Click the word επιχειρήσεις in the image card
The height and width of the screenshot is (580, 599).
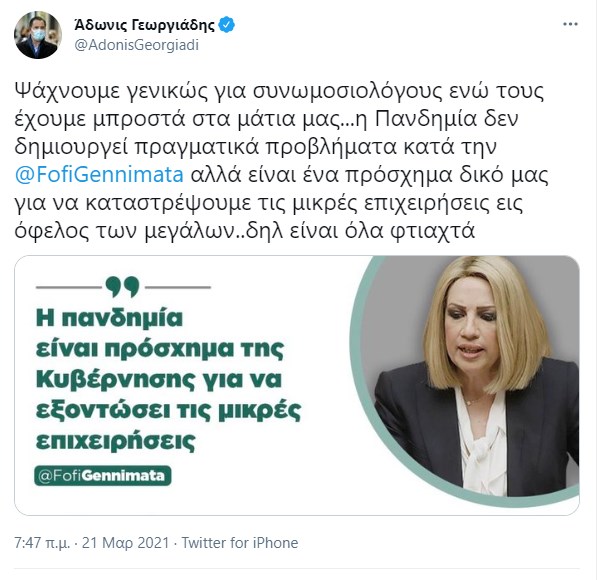click(x=115, y=442)
